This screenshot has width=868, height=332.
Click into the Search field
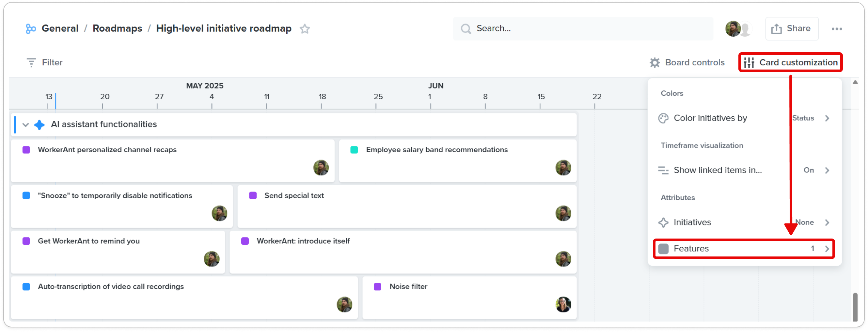coord(583,29)
